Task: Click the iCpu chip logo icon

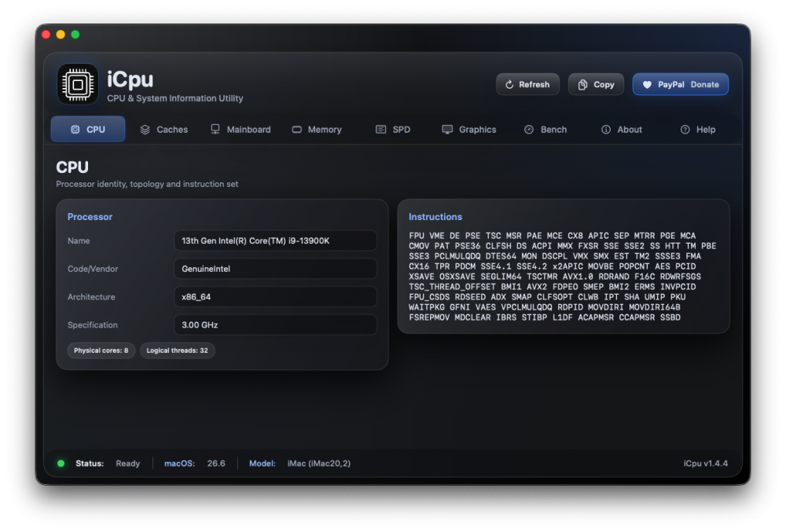Action: click(x=78, y=85)
